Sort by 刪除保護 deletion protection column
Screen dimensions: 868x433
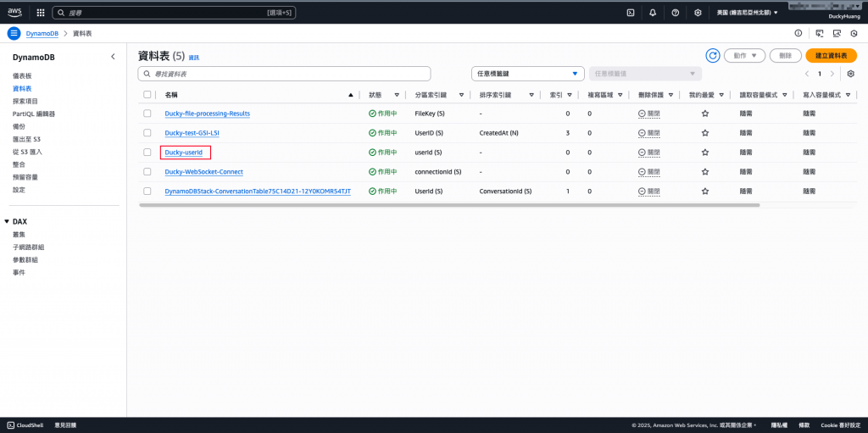tap(671, 95)
